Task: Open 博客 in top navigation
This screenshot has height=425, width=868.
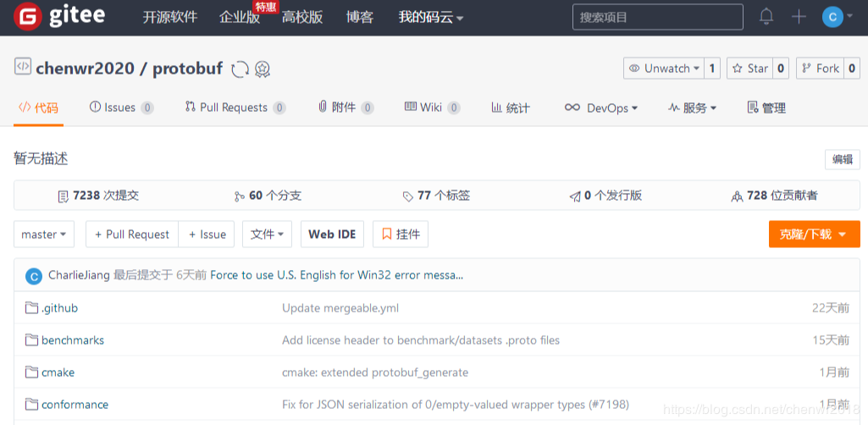Action: pos(360,18)
